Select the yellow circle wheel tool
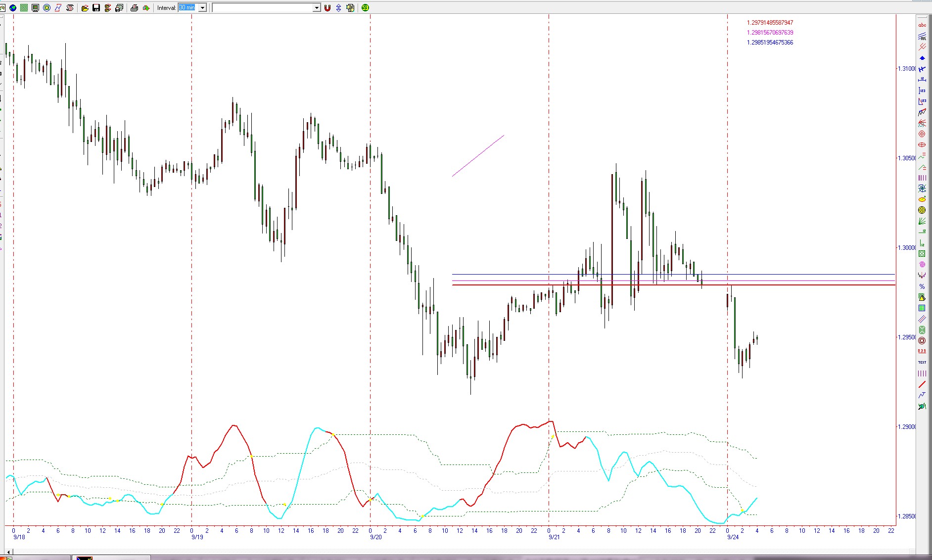Screen dimensions: 932x560 [x=922, y=210]
